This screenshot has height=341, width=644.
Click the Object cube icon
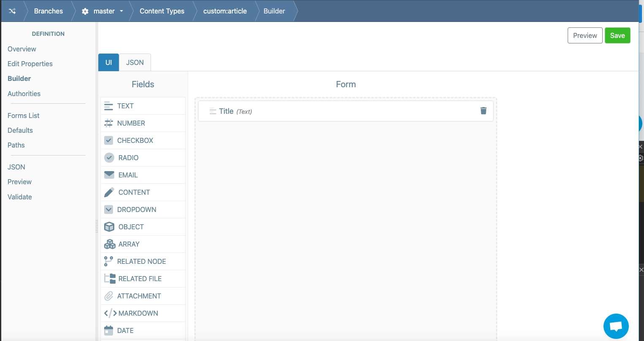(x=109, y=227)
